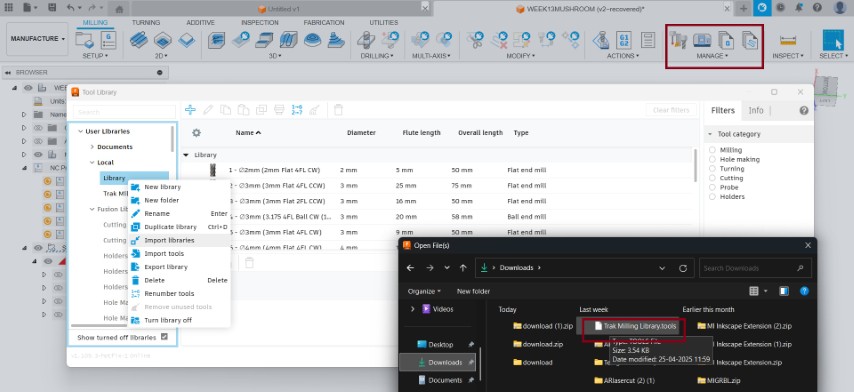The height and width of the screenshot is (392, 854).
Task: Select Trak Milling Library.tools file
Action: click(635, 326)
